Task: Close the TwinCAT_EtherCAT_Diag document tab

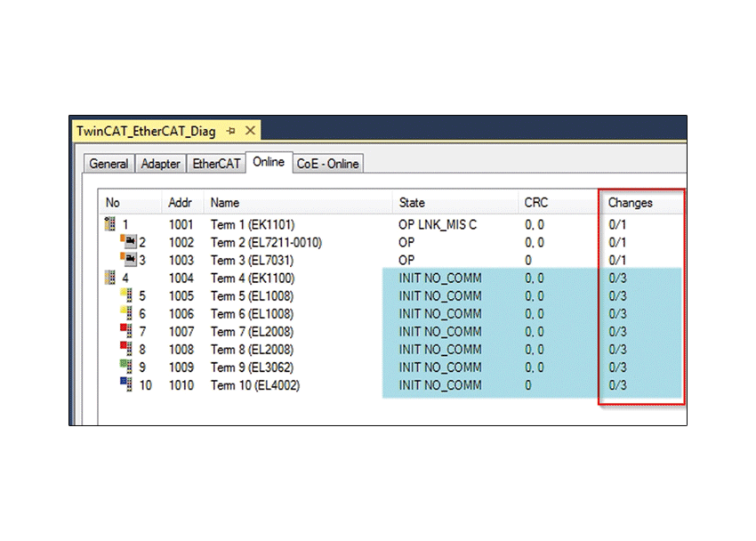Action: [x=250, y=130]
